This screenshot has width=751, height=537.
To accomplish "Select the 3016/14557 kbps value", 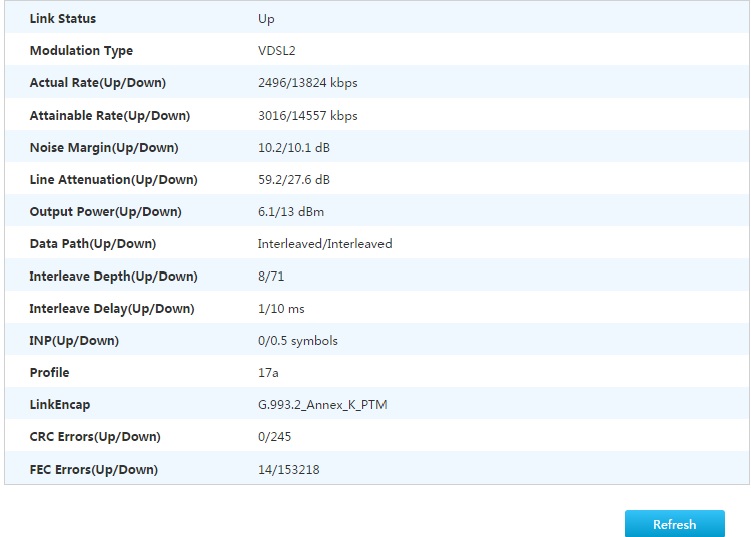I will 307,116.
